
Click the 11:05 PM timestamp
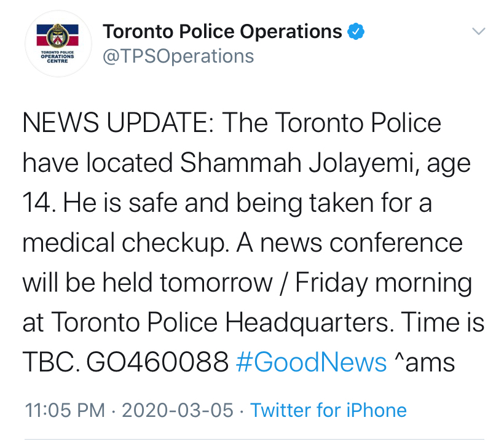tap(65, 410)
